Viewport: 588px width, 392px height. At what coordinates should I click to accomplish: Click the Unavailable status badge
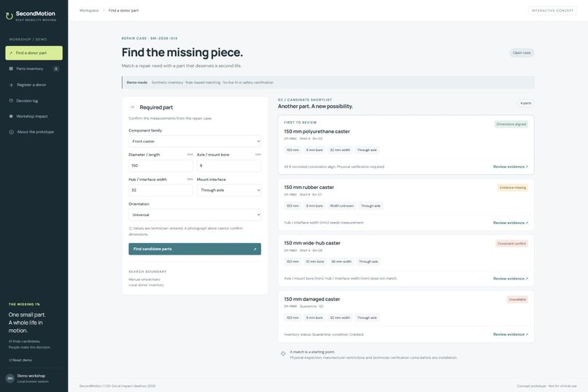pyautogui.click(x=517, y=299)
